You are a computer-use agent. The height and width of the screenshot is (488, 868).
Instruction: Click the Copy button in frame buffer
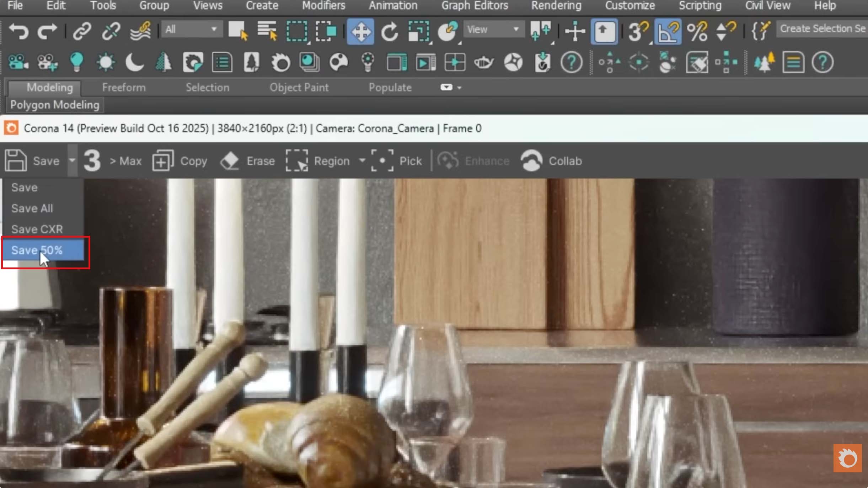(180, 161)
